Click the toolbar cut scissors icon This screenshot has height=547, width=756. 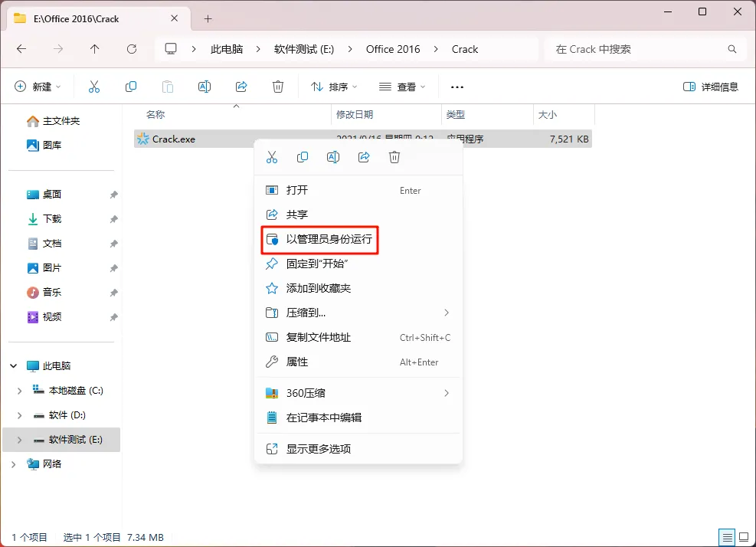pos(94,87)
